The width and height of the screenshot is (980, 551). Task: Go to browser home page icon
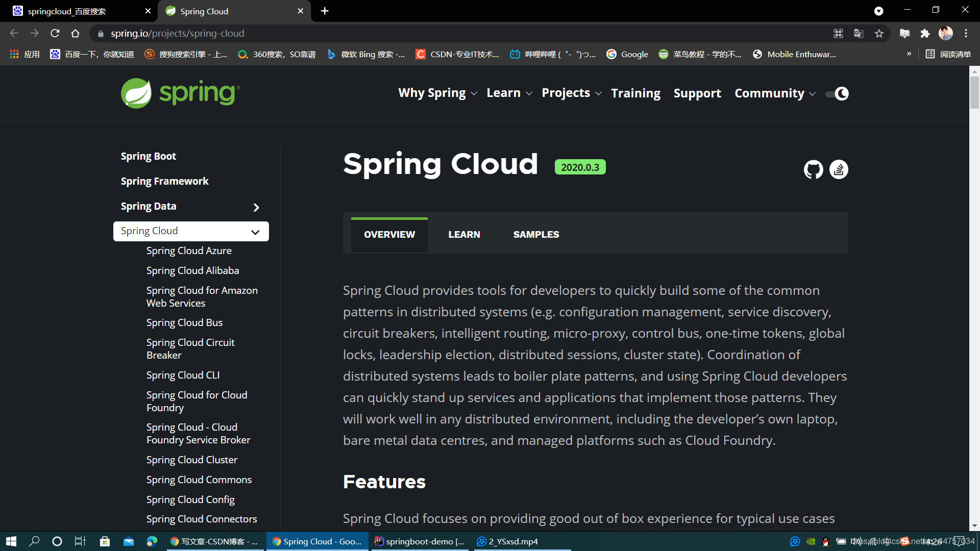[x=75, y=33]
